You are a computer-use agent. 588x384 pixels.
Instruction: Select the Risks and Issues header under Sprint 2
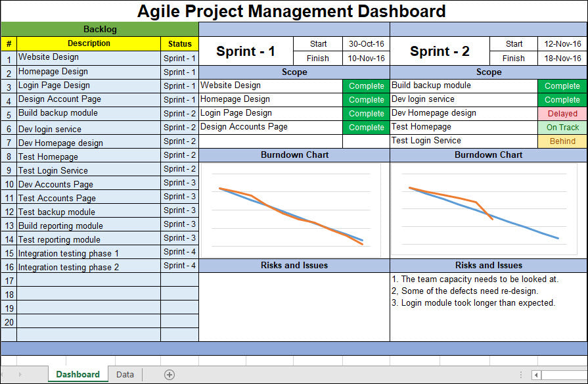pos(489,265)
